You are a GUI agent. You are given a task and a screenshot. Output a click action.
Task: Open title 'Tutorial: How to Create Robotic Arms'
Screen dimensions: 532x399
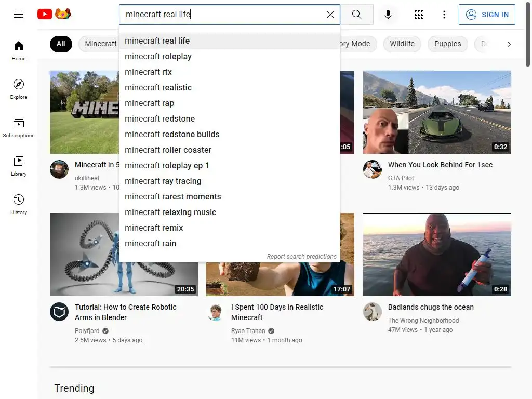coord(126,312)
